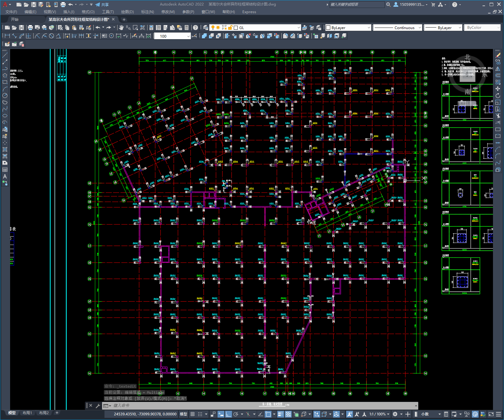Viewport: 504px width, 420px height.
Task: Toggle snap mode in the status bar
Action: [x=200, y=414]
